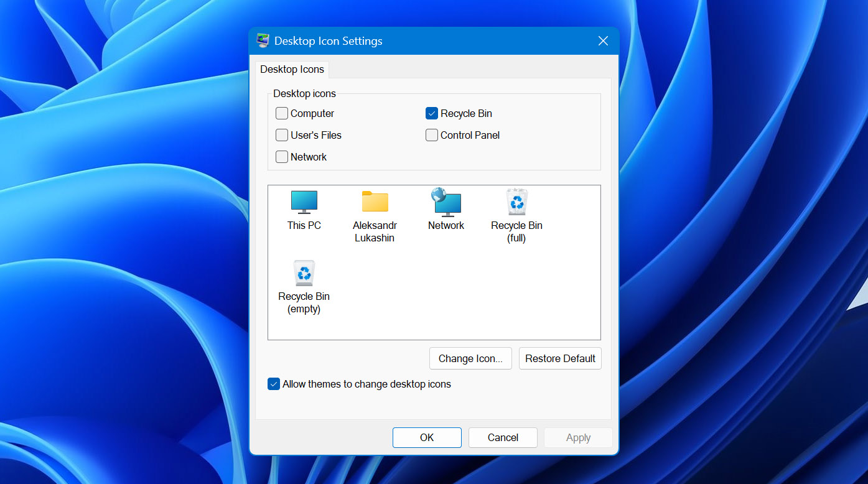Confirm the dialog with OK
The image size is (868, 484).
point(427,438)
